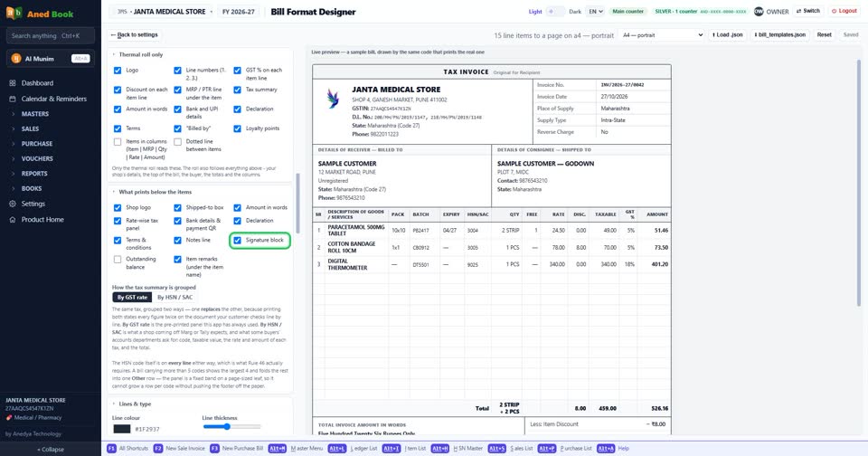Viewport: 868px width, 456px height.
Task: Click the SILVER - 1 counter license badge
Action: point(700,11)
